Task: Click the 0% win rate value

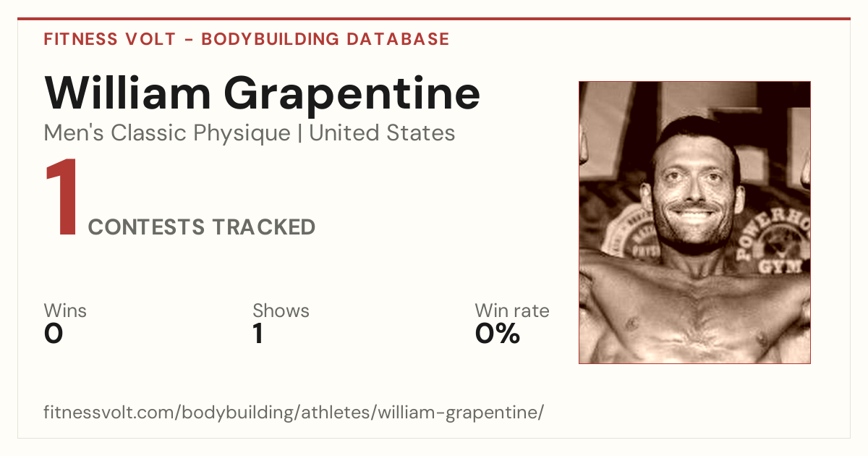Action: (x=498, y=334)
